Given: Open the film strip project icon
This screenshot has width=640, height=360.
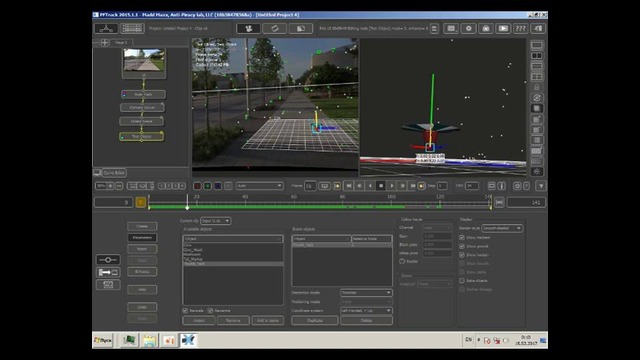Looking at the screenshot, I should point(132,28).
